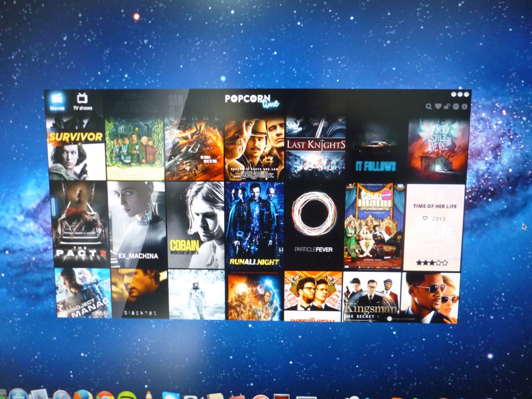This screenshot has height=399, width=532.
Task: Click the Time of Her Life title
Action: 434,206
